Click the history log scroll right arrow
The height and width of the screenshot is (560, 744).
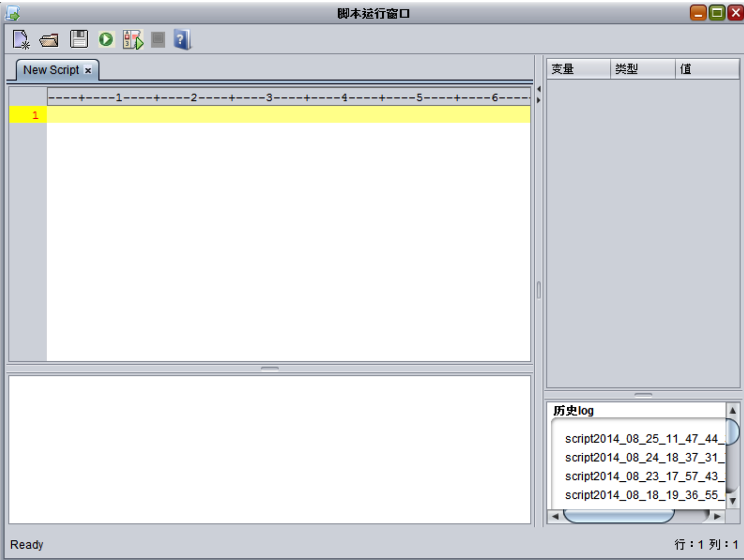[717, 516]
